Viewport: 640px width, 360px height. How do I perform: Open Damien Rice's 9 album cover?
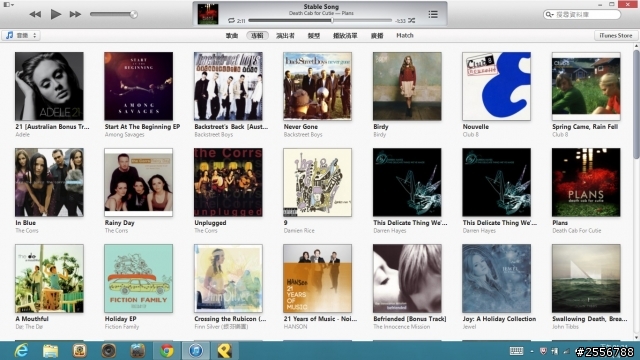[318, 182]
